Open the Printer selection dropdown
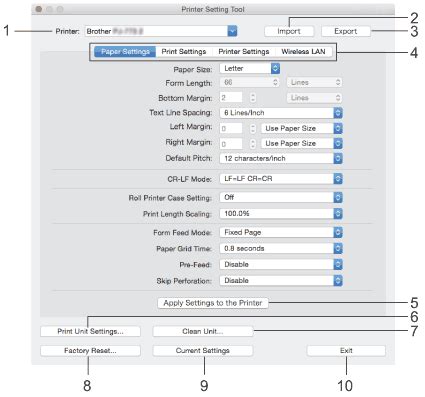The image size is (425, 397). (x=161, y=31)
